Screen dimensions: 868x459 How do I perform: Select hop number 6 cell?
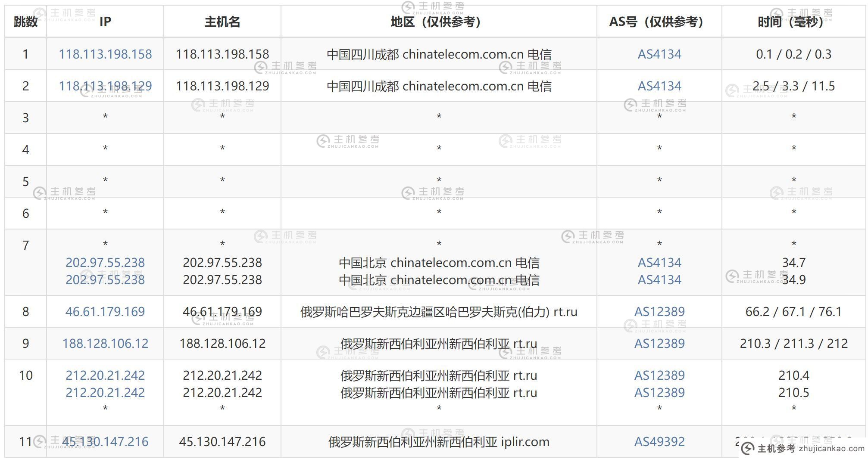point(26,214)
